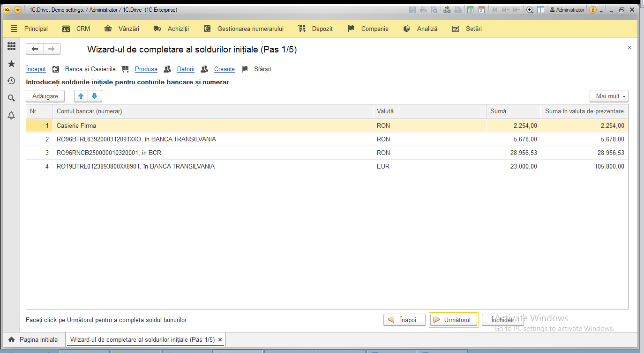The height and width of the screenshot is (353, 644).
Task: Open the calculator icon in title bar
Action: coord(470,10)
